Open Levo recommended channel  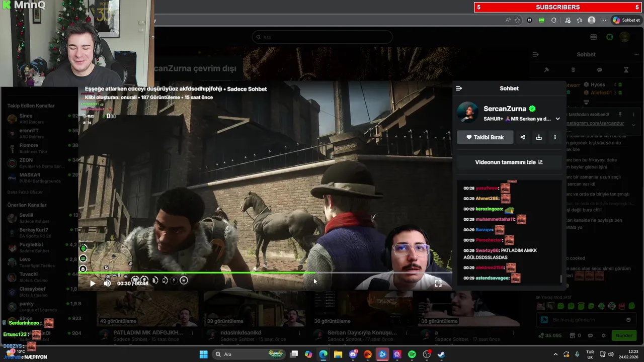(x=40, y=262)
